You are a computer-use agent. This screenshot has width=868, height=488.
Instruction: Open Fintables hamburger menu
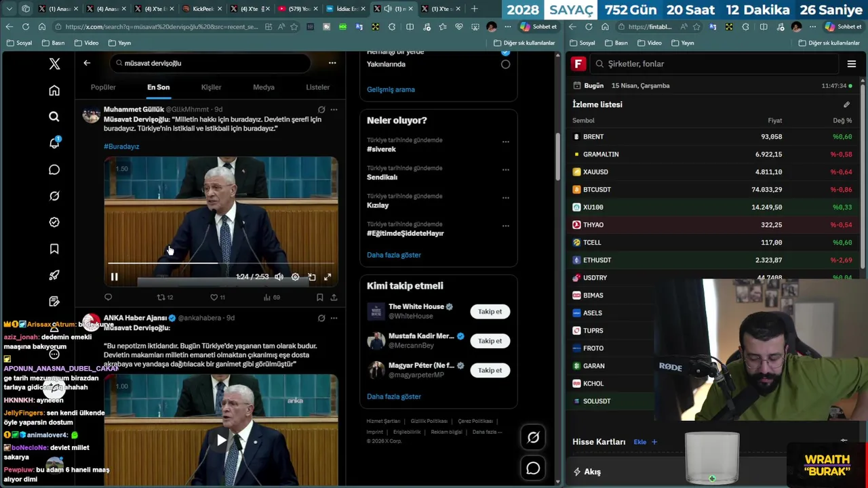852,64
